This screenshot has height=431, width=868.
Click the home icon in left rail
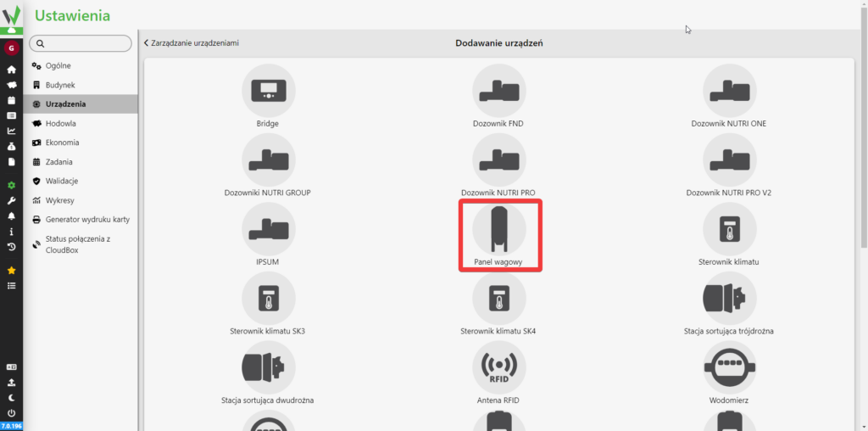pyautogui.click(x=11, y=70)
